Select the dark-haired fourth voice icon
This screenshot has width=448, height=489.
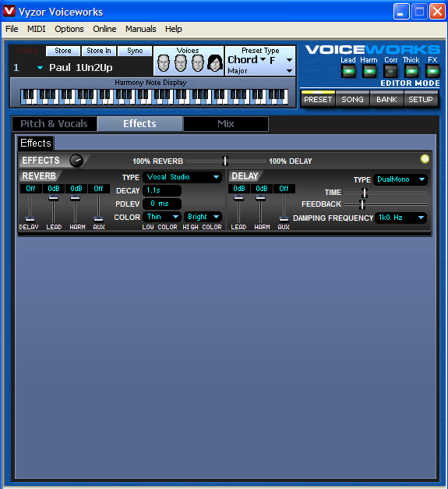(215, 63)
